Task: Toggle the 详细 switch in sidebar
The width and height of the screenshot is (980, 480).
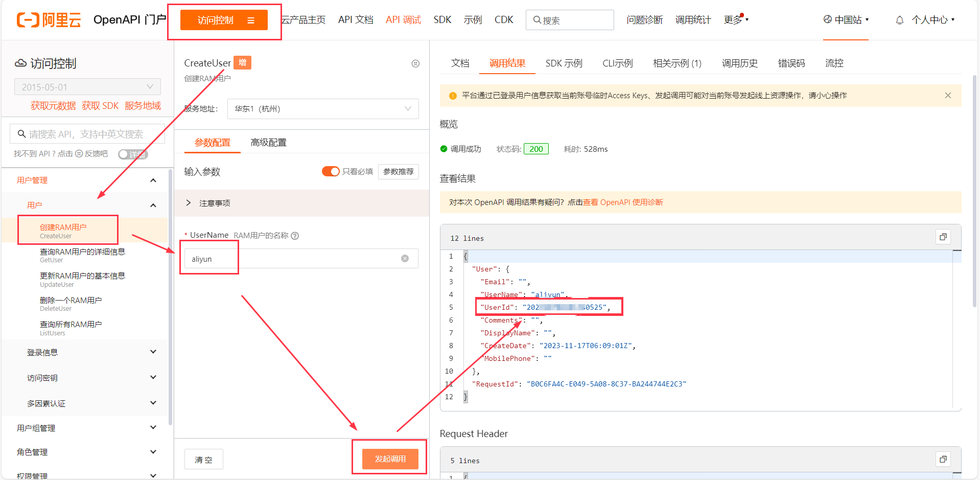Action: pyautogui.click(x=133, y=154)
